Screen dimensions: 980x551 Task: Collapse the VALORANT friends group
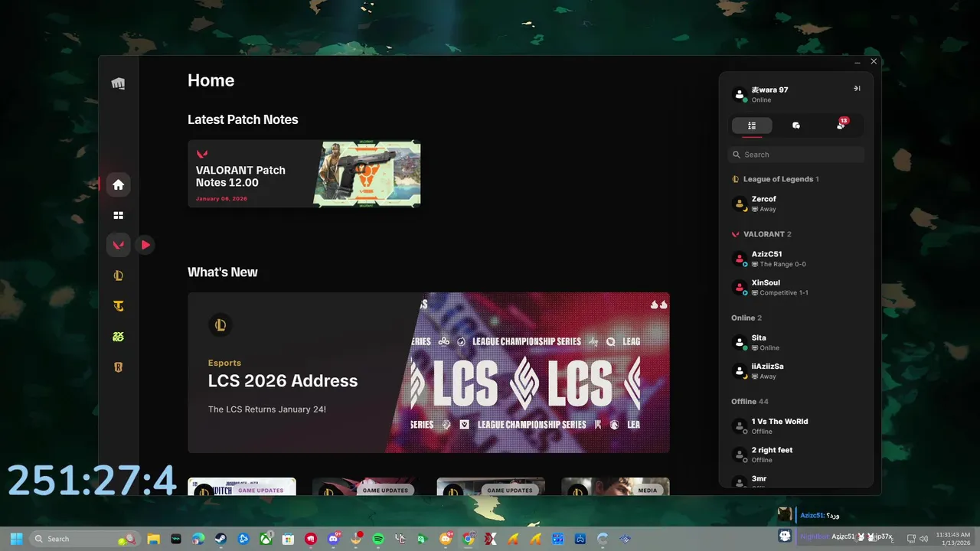(762, 234)
